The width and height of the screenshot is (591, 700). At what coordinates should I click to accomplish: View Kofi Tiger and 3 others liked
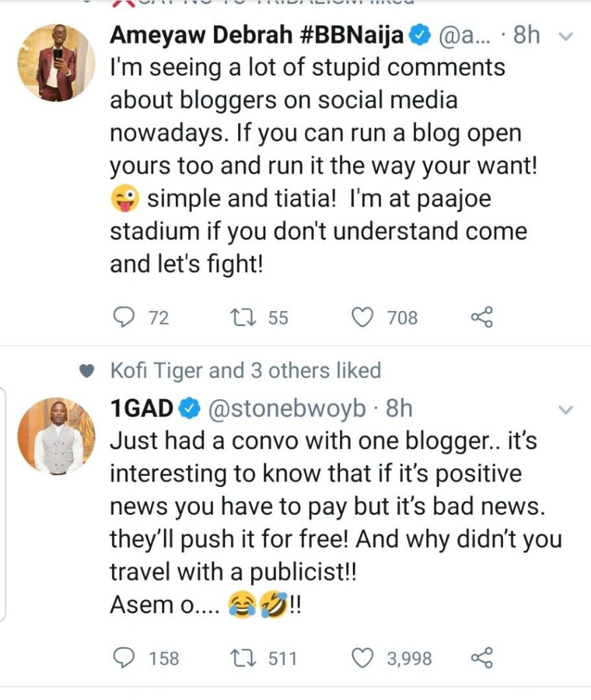(245, 371)
